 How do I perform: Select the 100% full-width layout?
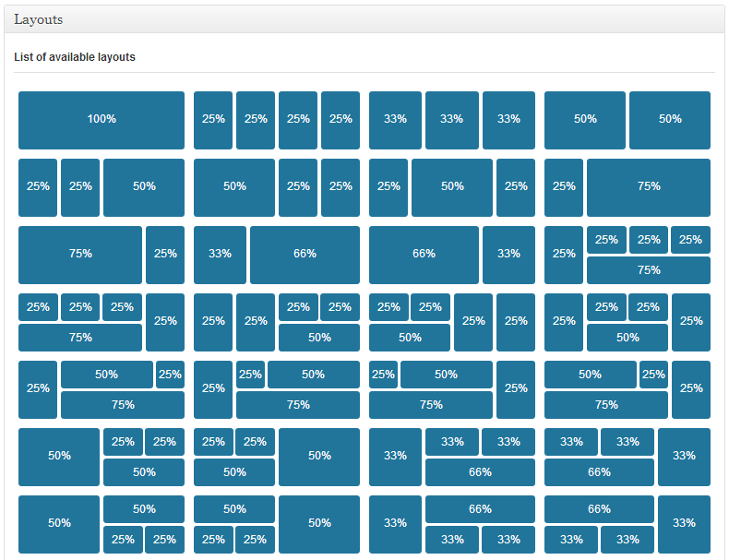pos(102,120)
